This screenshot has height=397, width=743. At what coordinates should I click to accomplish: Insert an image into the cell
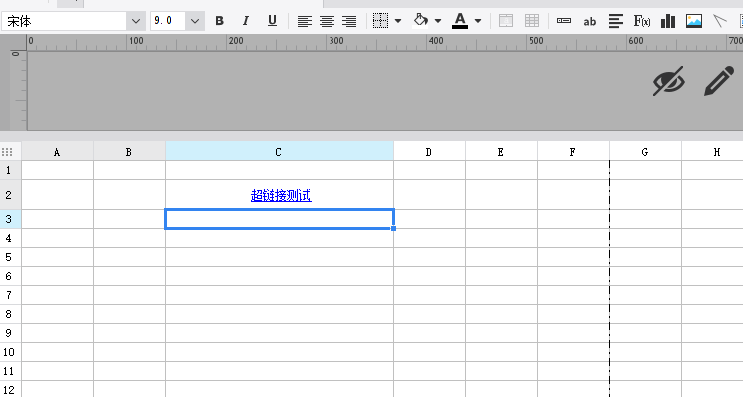click(x=694, y=21)
